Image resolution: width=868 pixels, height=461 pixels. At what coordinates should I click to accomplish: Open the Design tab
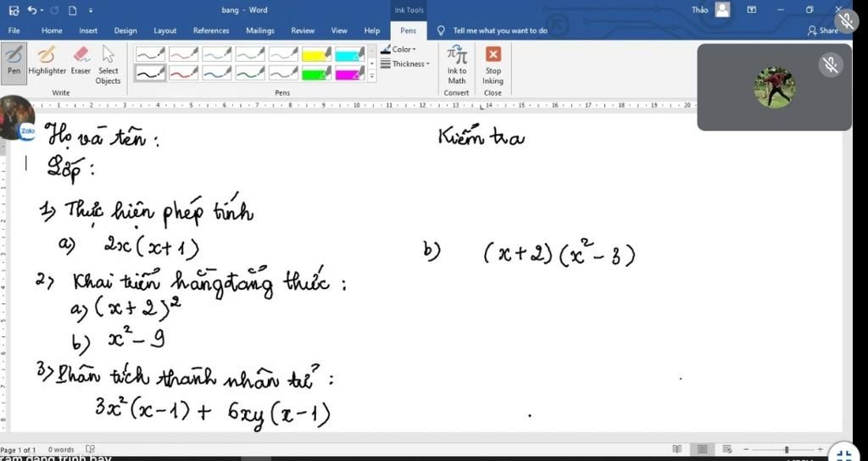tap(125, 31)
